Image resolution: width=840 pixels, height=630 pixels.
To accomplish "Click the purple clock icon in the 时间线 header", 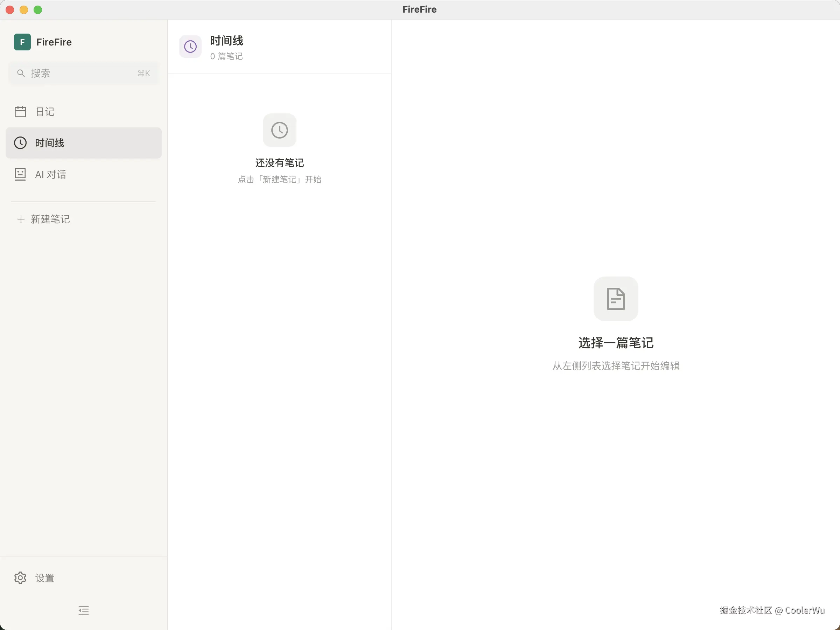I will [x=190, y=47].
